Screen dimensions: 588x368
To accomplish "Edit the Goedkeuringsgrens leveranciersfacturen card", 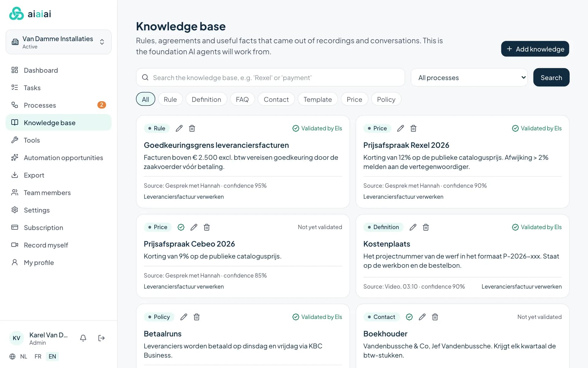I will (179, 128).
